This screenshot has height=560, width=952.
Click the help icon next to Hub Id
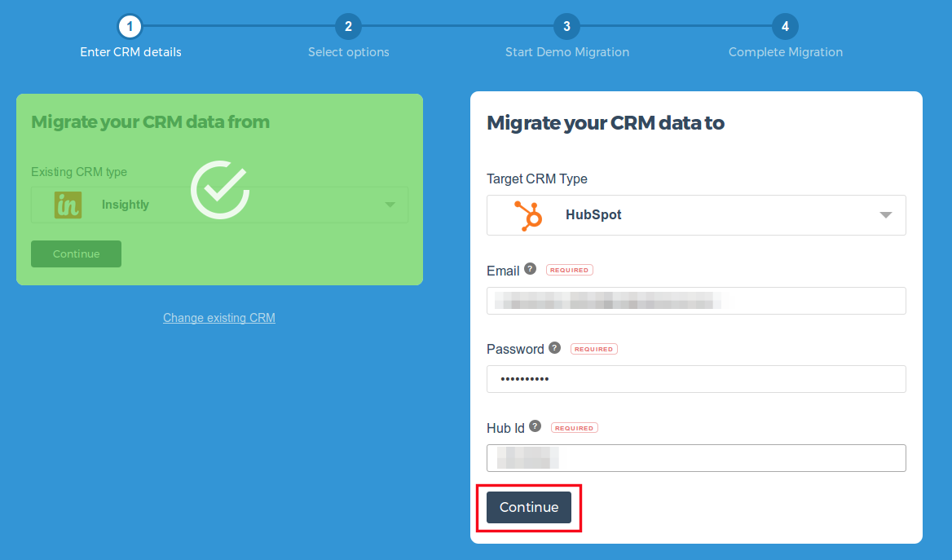point(535,426)
